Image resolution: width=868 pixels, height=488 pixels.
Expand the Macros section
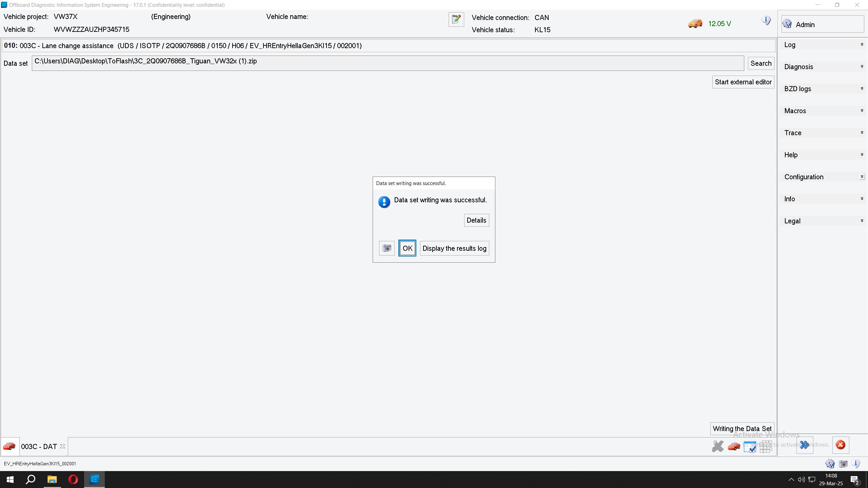(823, 111)
